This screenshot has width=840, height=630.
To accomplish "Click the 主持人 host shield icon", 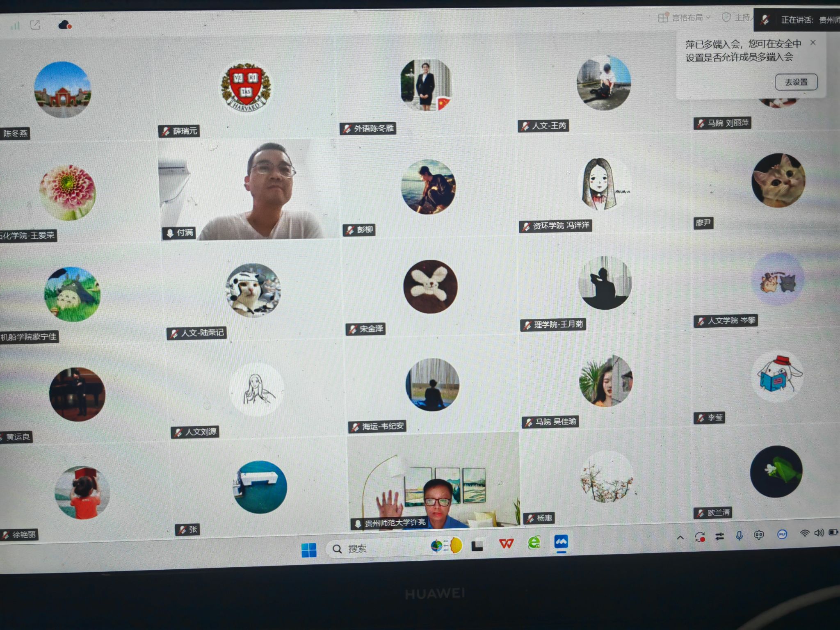I will point(726,18).
